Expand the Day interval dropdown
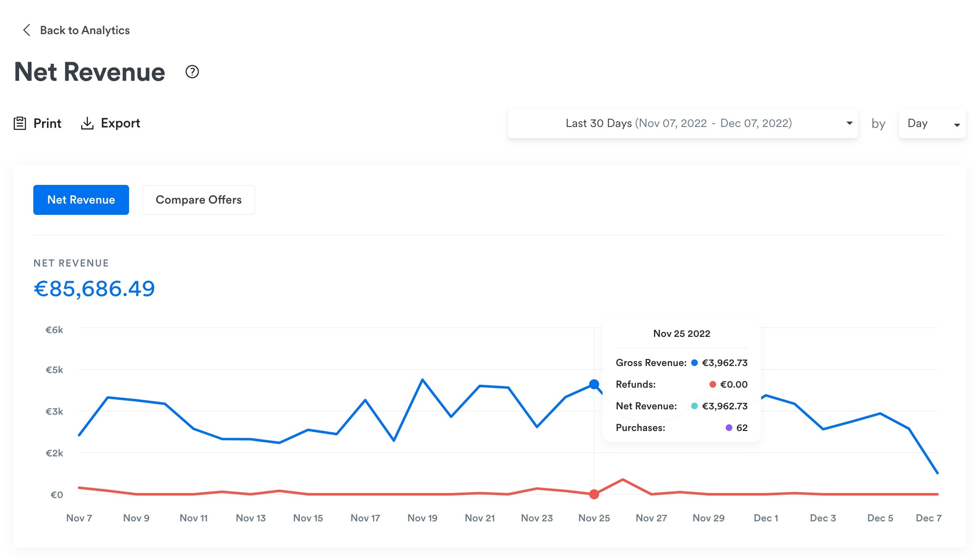The width and height of the screenshot is (980, 558). 932,123
